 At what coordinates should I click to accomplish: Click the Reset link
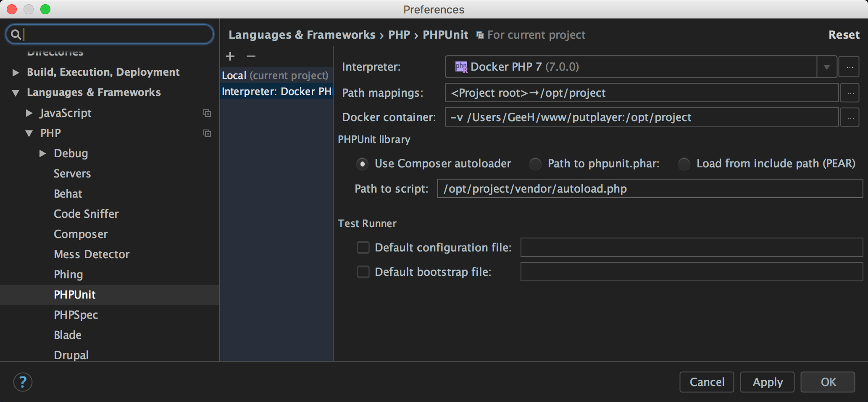[x=844, y=34]
